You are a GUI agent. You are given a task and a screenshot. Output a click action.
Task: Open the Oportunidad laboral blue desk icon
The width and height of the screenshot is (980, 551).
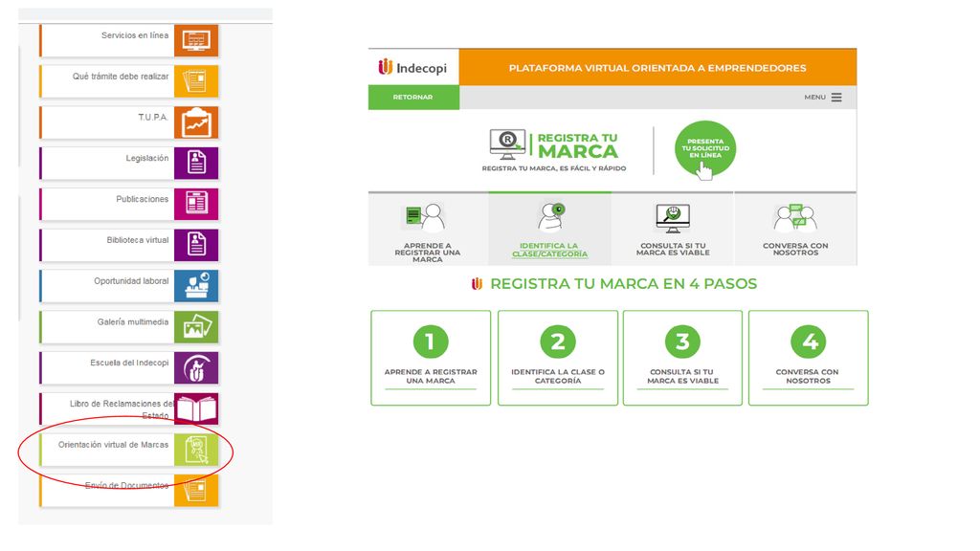pos(196,286)
